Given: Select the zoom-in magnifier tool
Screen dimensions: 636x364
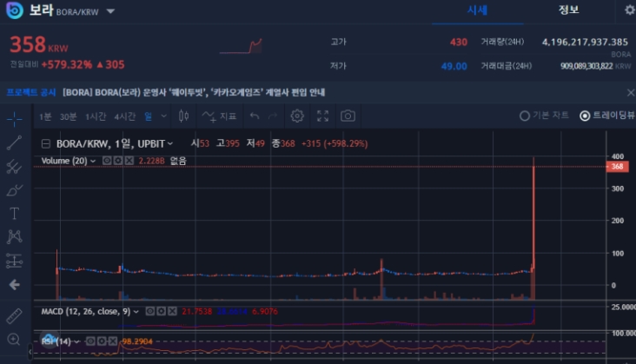Looking at the screenshot, I should pos(14,340).
